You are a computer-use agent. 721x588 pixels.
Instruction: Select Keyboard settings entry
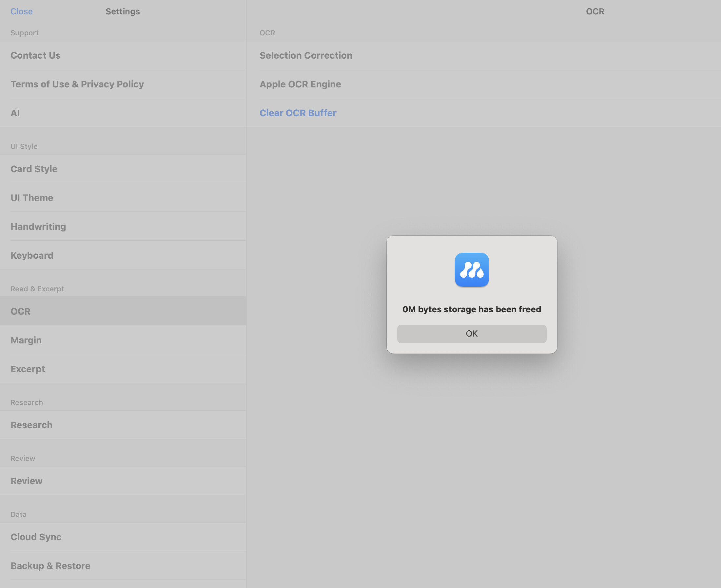point(32,255)
